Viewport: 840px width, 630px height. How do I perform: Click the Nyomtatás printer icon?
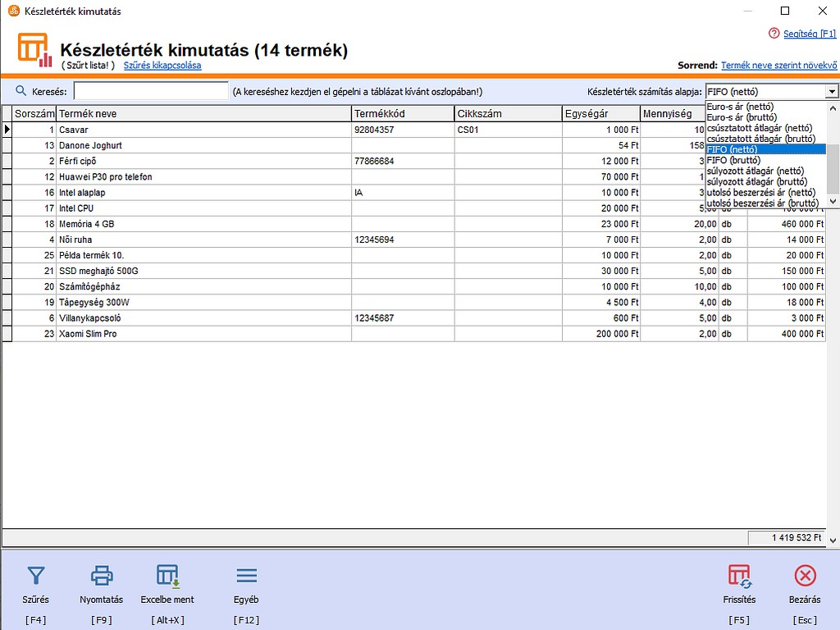(102, 575)
